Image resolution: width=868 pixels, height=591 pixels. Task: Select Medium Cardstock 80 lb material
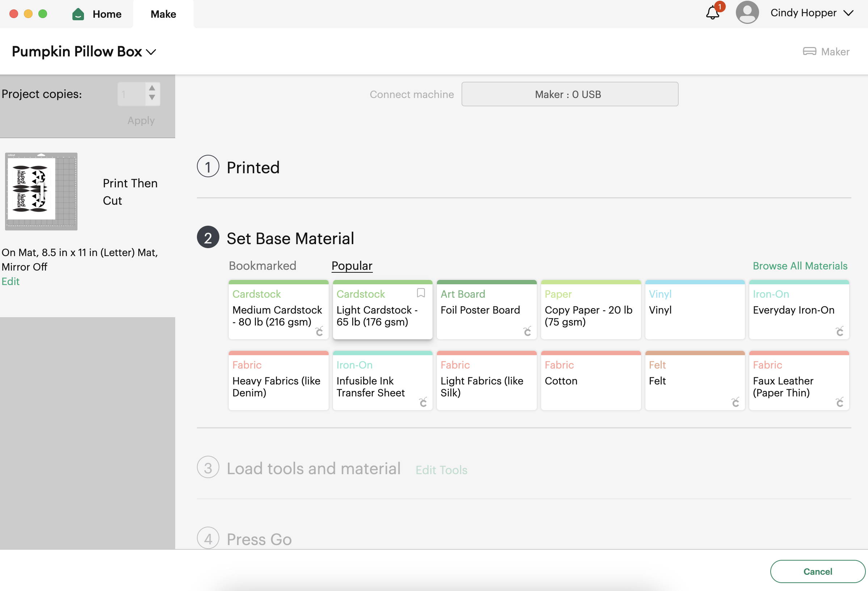(278, 310)
